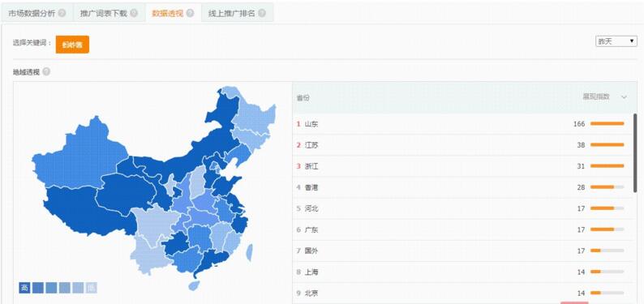The height and width of the screenshot is (304, 644).
Task: Click help icon beside 线上推广排名 tab
Action: (x=262, y=13)
